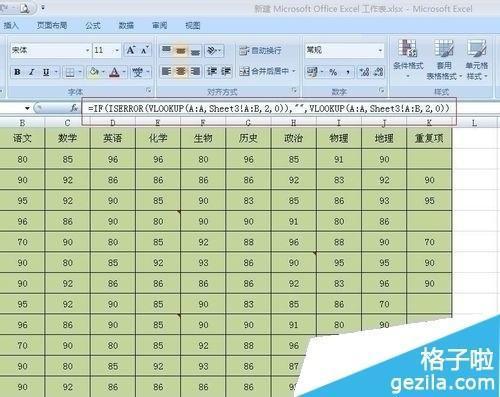Open 条件格式 conditional formatting
The image size is (500, 397).
point(408,59)
